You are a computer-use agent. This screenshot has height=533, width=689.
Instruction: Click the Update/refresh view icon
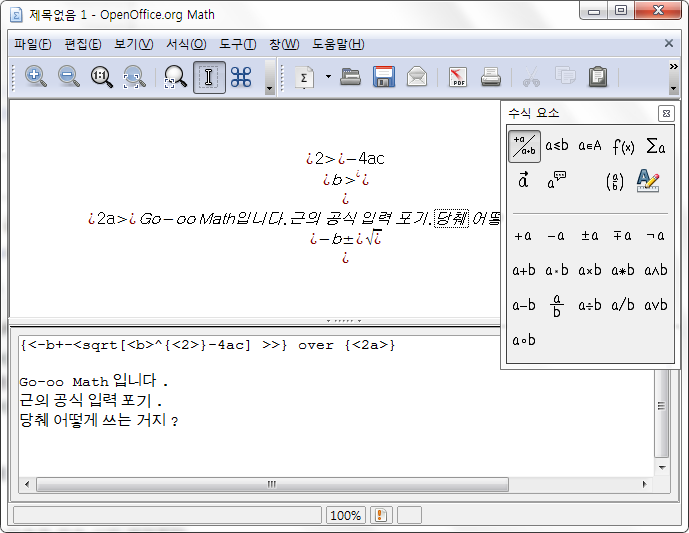[175, 77]
